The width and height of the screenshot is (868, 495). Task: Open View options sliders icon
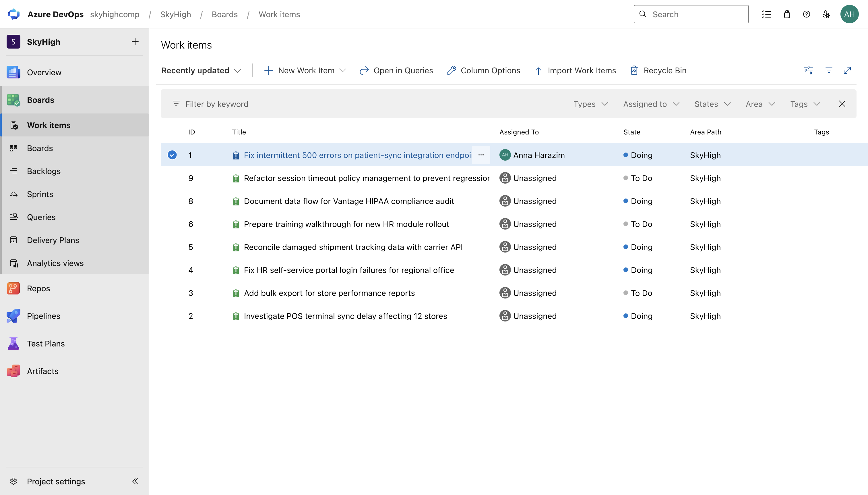pos(808,70)
